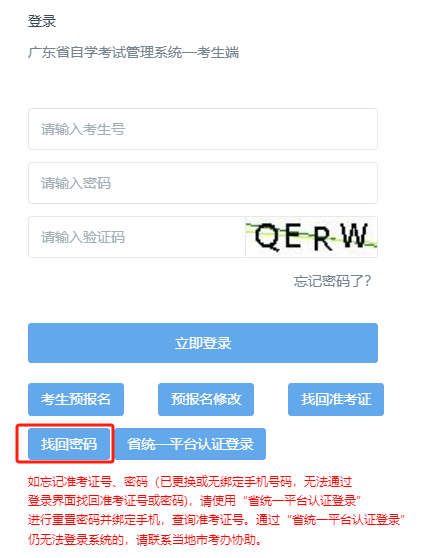The image size is (430, 558).
Task: Submit with the 立即登录 button
Action: coord(203,343)
